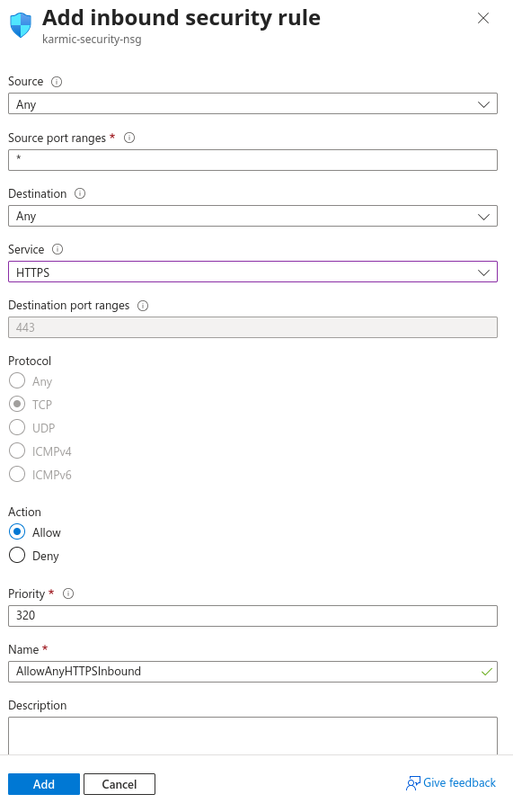
Task: Click the Name field AllowAnyHTTPSInbound
Action: [252, 672]
